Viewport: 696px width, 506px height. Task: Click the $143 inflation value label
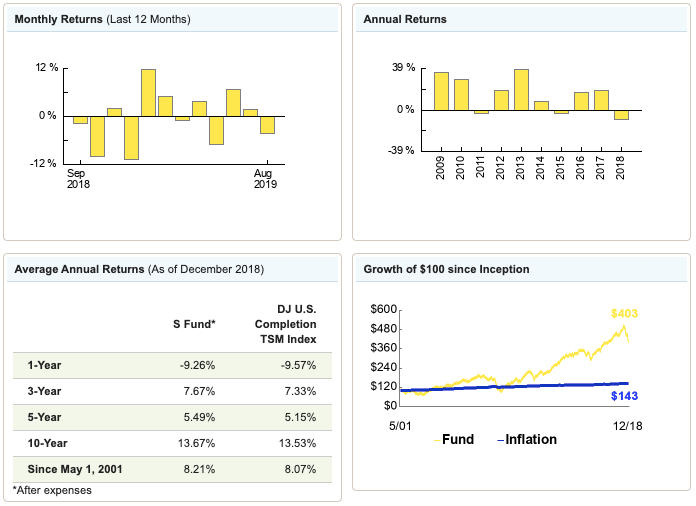coord(624,396)
